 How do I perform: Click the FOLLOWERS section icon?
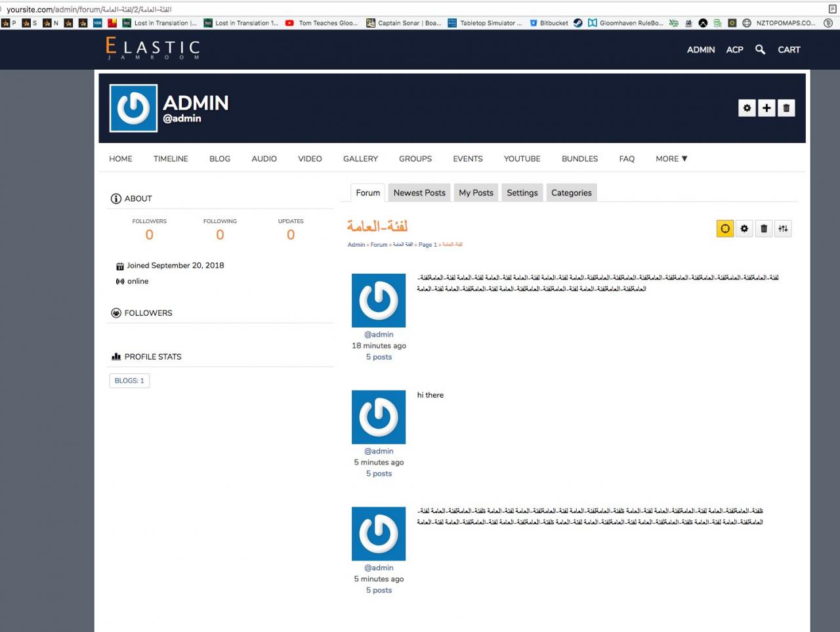point(116,313)
